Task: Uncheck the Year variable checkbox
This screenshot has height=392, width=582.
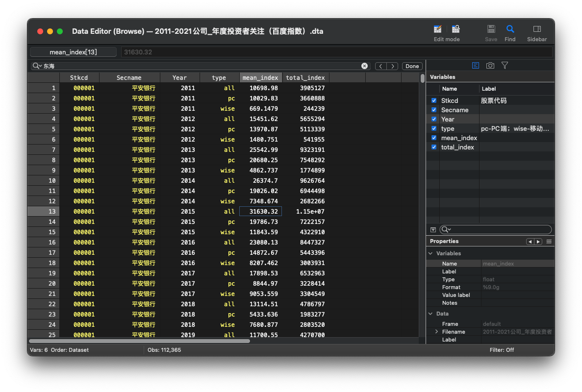Action: click(x=434, y=119)
